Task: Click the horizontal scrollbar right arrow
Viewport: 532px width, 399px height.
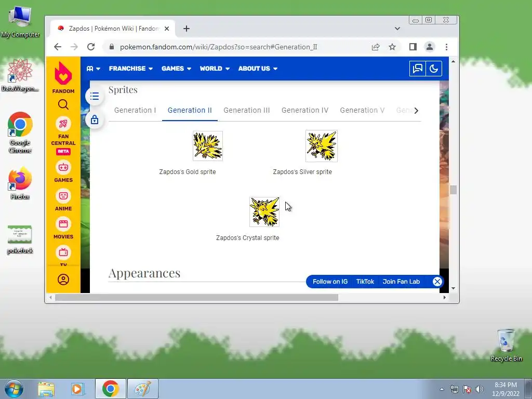Action: tap(445, 298)
